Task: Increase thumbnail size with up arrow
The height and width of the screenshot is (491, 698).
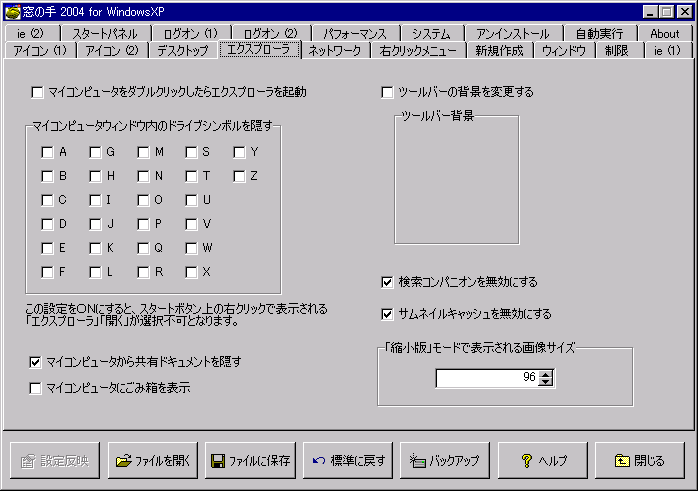Action: pyautogui.click(x=545, y=374)
